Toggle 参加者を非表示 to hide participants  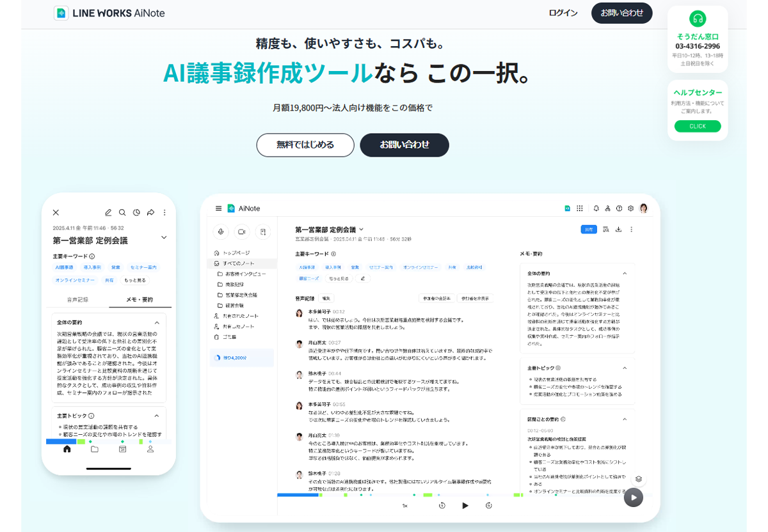tap(476, 298)
